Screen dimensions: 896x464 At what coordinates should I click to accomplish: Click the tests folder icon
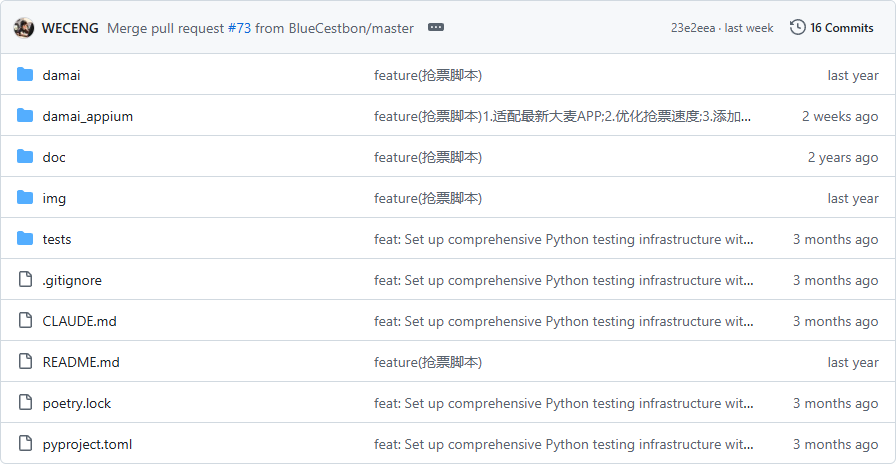click(25, 239)
